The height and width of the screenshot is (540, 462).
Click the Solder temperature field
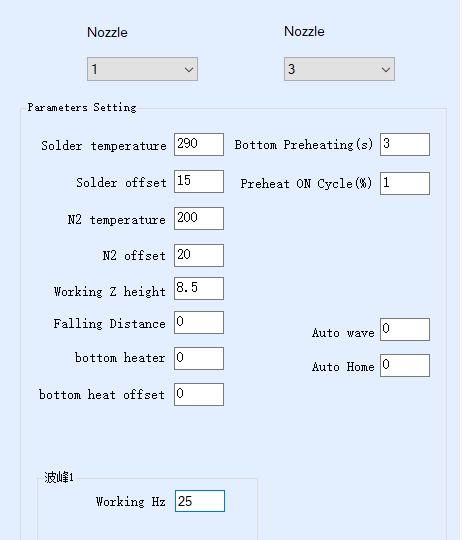point(199,144)
